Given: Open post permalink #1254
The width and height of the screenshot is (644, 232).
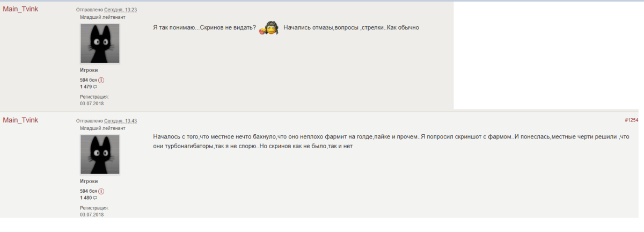Looking at the screenshot, I should 632,120.
